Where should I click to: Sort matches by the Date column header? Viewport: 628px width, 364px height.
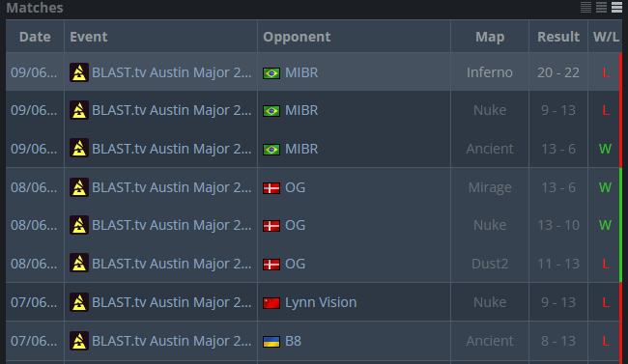point(35,37)
